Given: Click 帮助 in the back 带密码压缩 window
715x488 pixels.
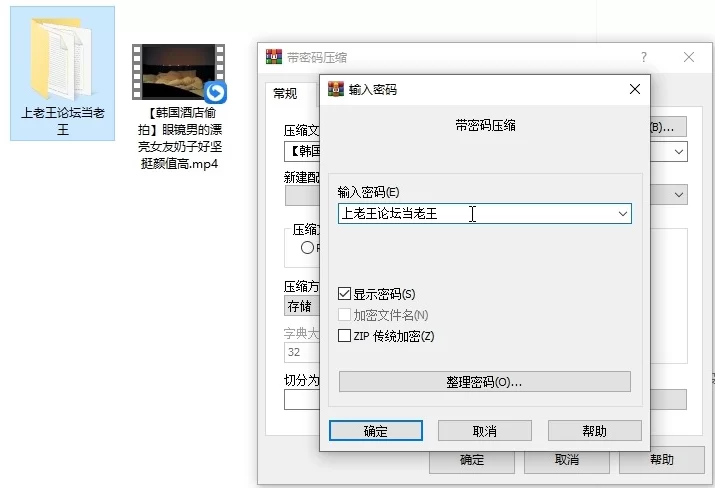Looking at the screenshot, I should [662, 462].
